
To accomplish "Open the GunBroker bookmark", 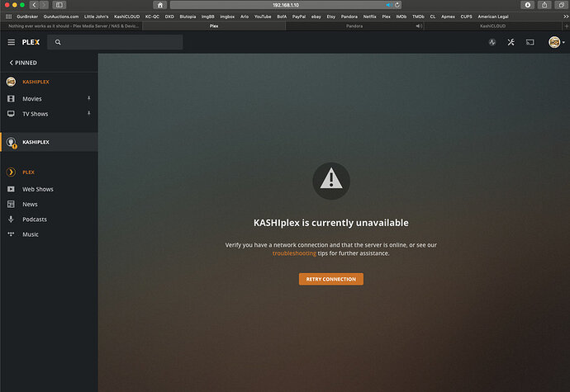I will [x=27, y=17].
